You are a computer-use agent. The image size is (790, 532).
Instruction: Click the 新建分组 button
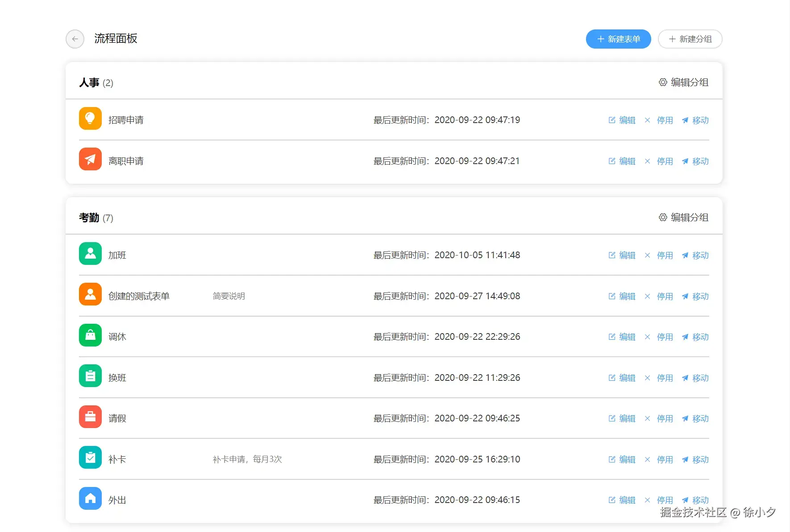pos(690,39)
